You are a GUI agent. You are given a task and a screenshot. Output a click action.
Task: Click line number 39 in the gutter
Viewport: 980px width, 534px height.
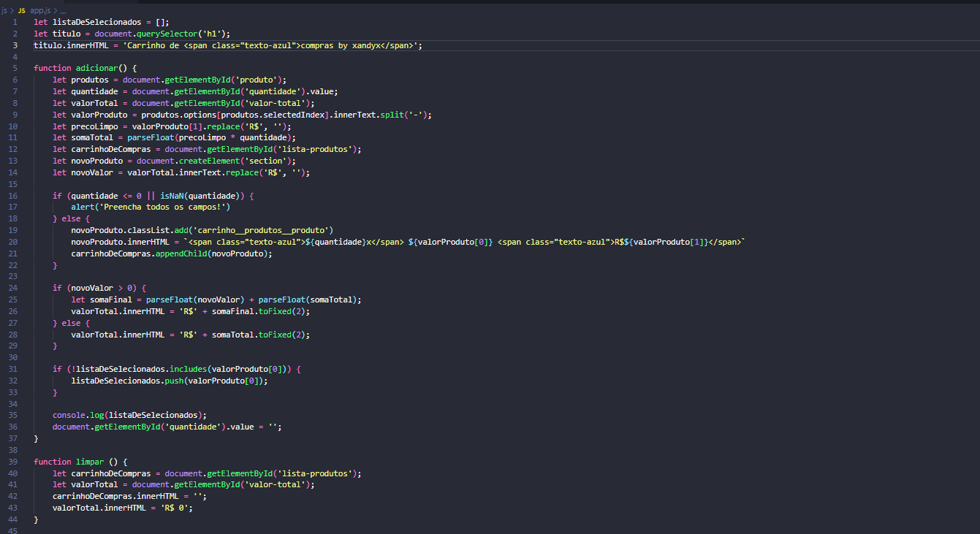12,462
